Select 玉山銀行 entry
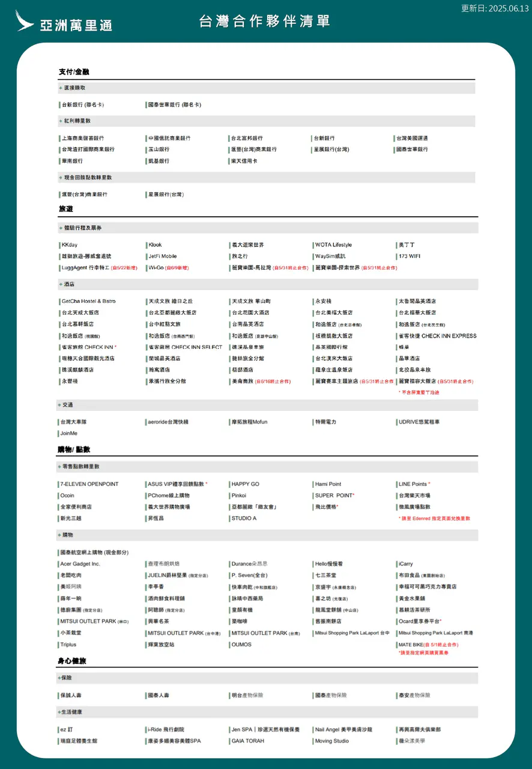532x769 pixels. [159, 150]
